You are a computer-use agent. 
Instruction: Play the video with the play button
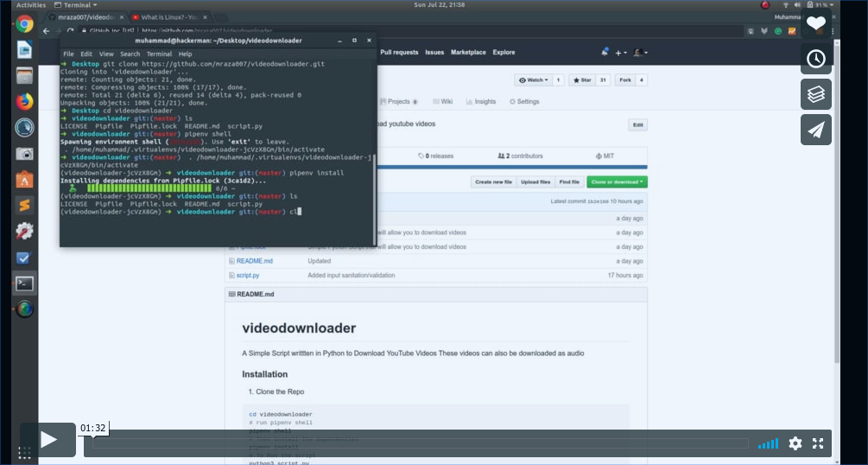48,440
